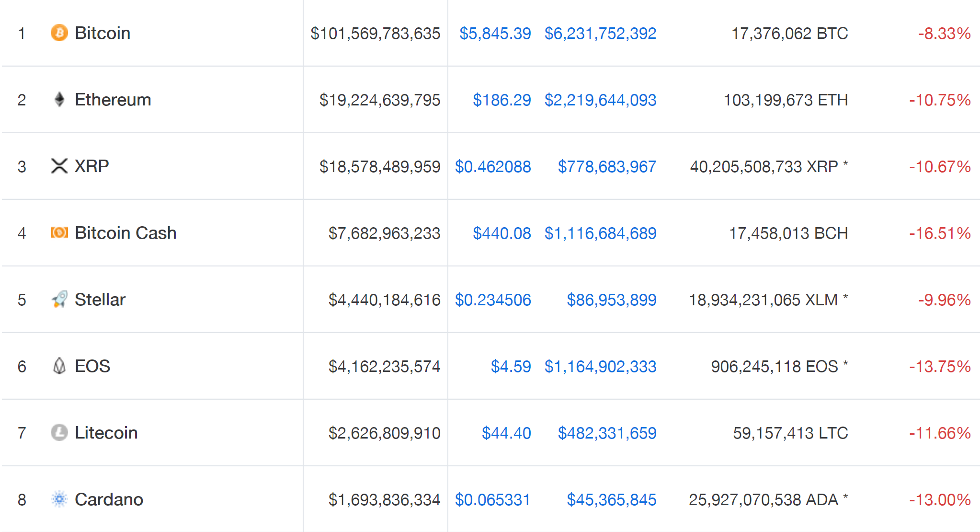Screen dimensions: 980x532
Task: Click the Bitcoin coin icon
Action: (x=59, y=33)
